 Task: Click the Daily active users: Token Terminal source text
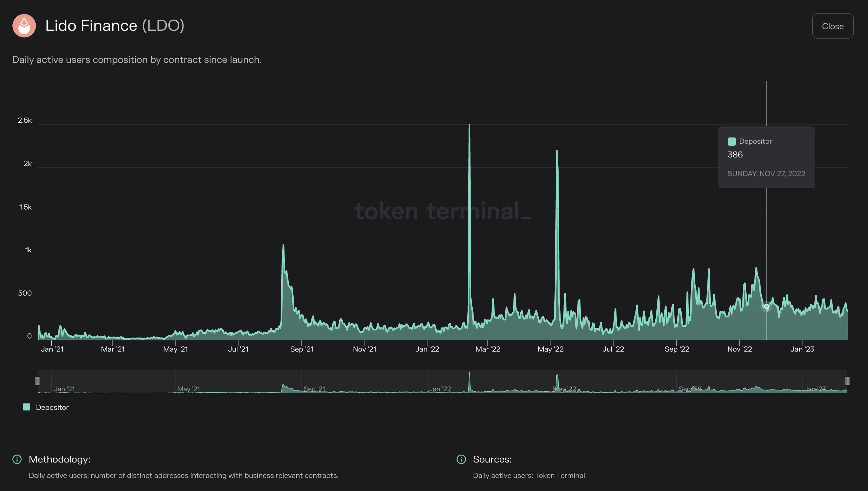(529, 476)
